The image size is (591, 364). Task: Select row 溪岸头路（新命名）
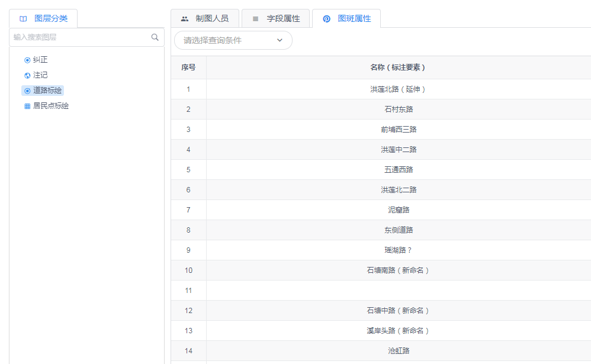click(381, 331)
